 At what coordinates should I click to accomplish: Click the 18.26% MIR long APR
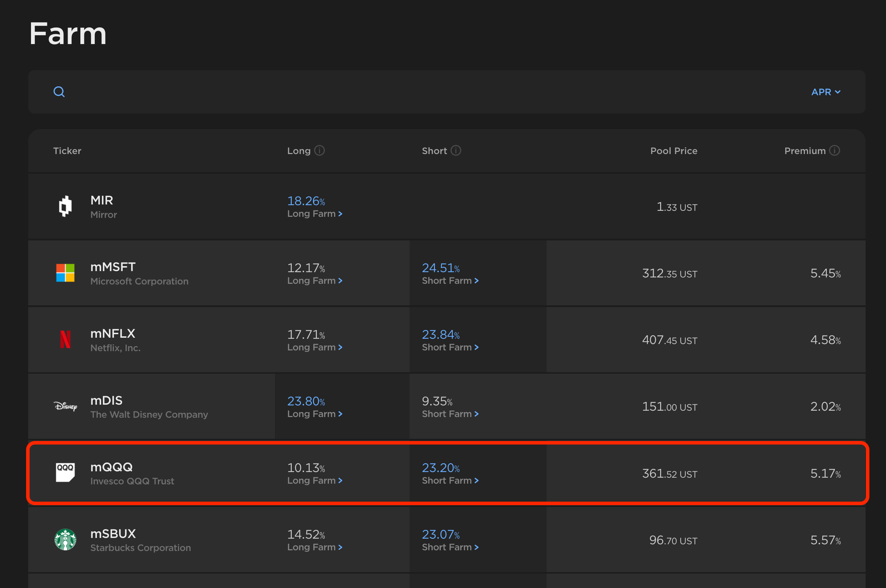(306, 201)
